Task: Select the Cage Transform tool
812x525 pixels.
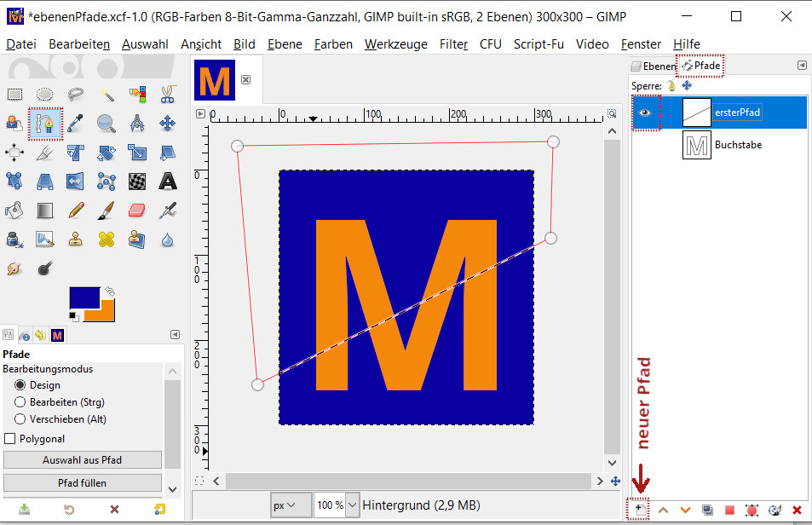Action: tap(107, 182)
